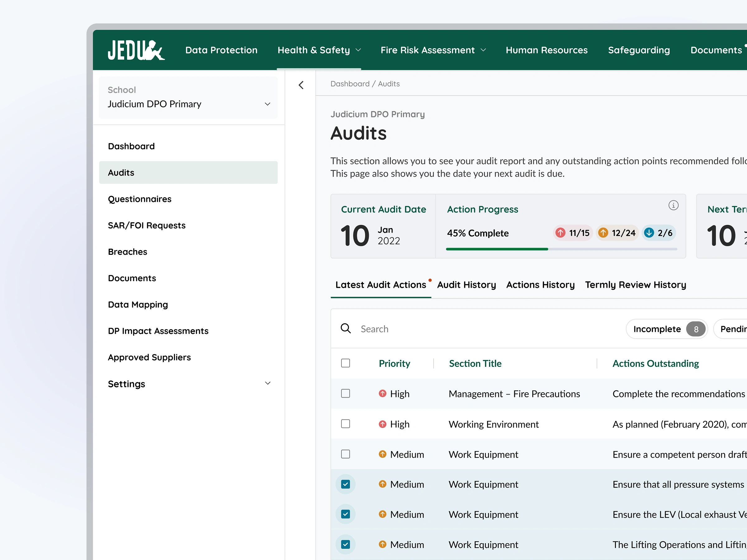Click the Action Progress info icon
747x560 pixels.
(x=673, y=205)
